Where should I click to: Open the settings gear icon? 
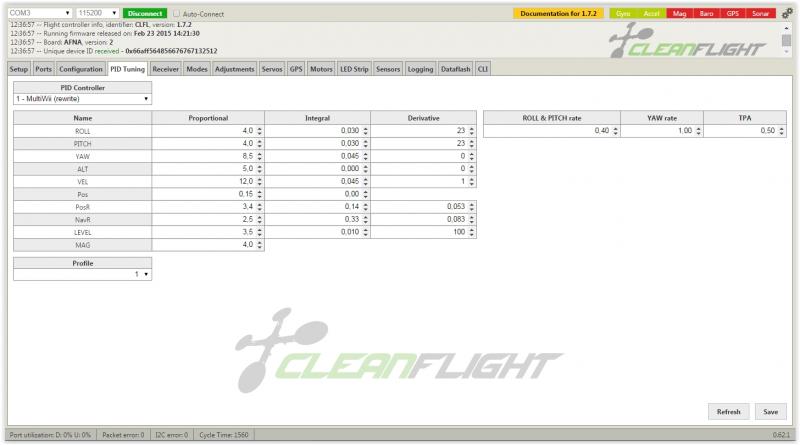coord(786,14)
